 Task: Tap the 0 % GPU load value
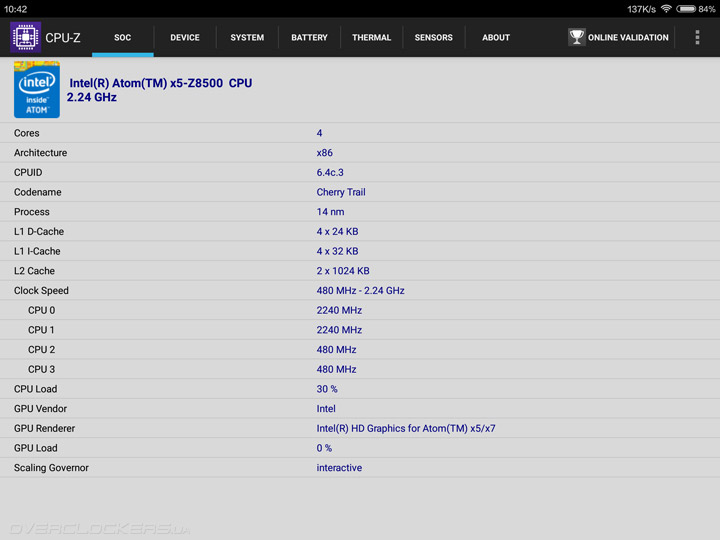pyautogui.click(x=324, y=449)
